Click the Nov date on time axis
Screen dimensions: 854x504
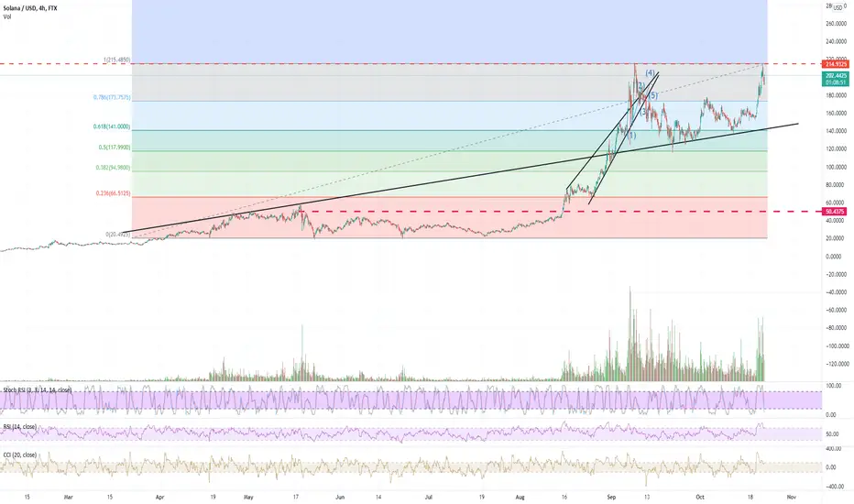[792, 497]
